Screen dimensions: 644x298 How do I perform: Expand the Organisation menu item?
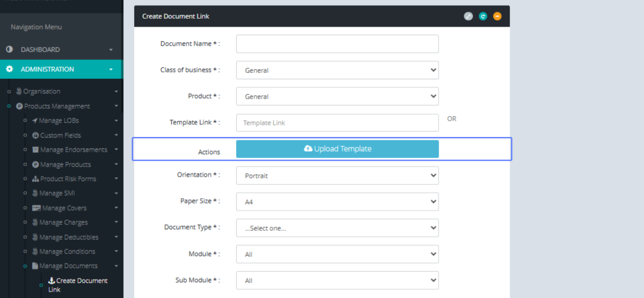(x=41, y=92)
